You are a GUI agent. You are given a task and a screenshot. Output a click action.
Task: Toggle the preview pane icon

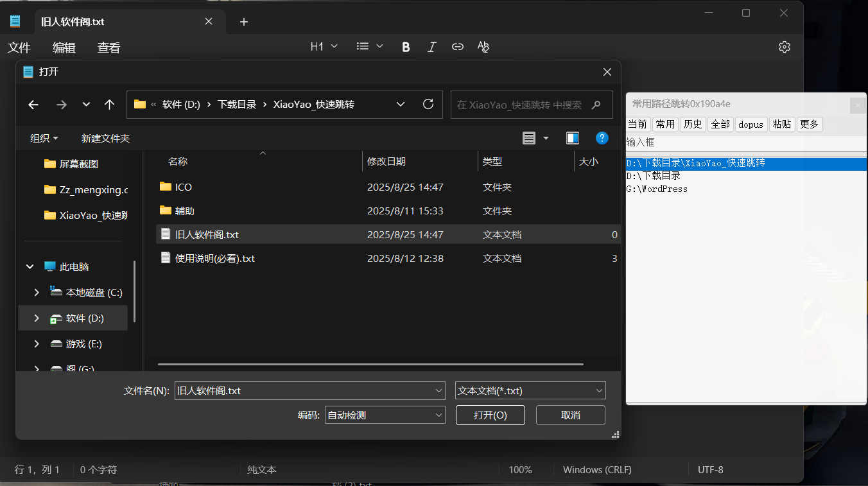pyautogui.click(x=573, y=138)
